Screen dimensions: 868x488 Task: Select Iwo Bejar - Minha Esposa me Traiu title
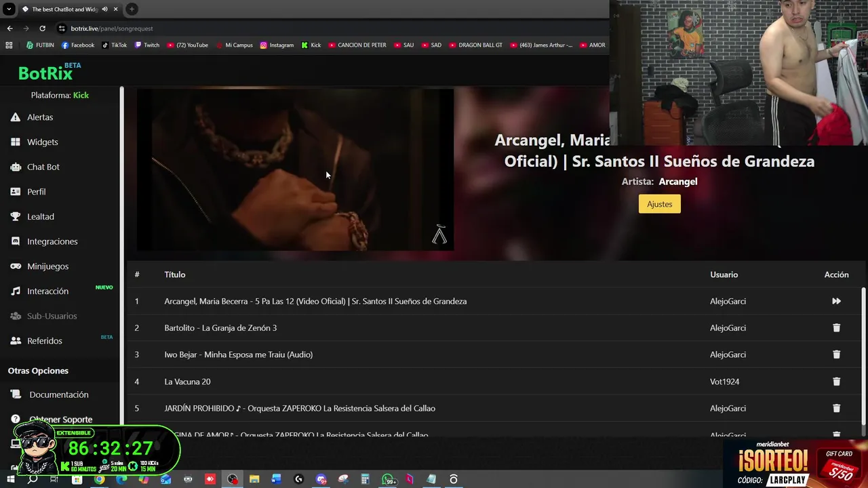tap(238, 354)
